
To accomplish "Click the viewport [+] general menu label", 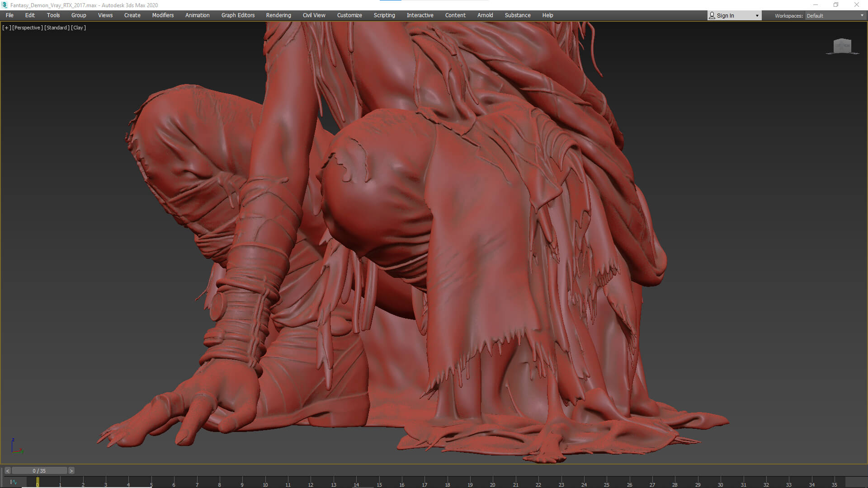I will (x=6, y=28).
